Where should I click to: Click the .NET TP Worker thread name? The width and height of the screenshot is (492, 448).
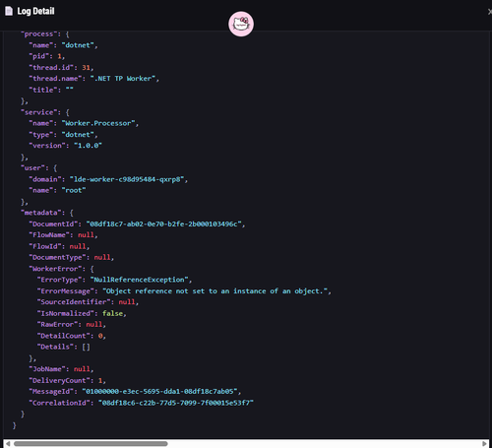(x=123, y=79)
